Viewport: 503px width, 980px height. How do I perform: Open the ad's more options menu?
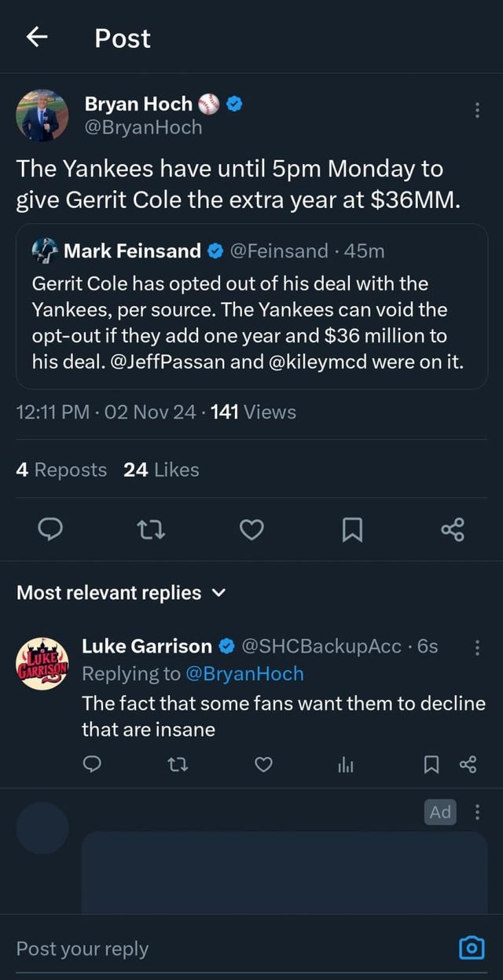(x=477, y=812)
